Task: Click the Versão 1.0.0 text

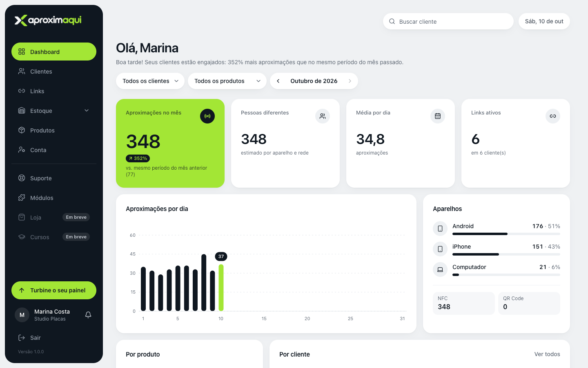Action: point(31,352)
